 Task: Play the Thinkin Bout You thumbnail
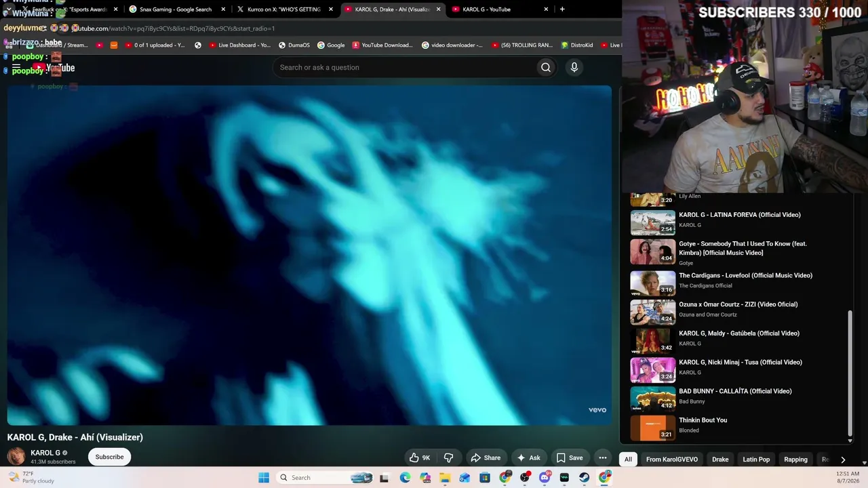pos(653,428)
